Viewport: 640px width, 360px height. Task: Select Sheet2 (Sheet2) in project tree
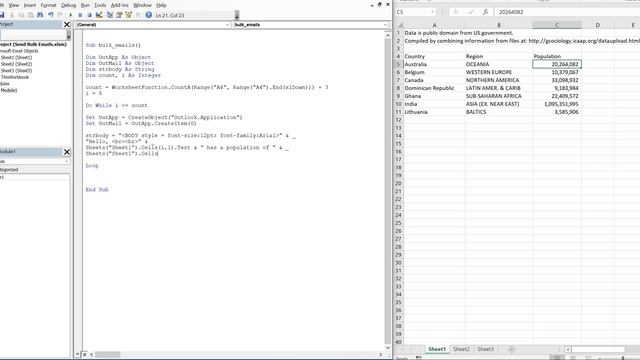point(16,64)
